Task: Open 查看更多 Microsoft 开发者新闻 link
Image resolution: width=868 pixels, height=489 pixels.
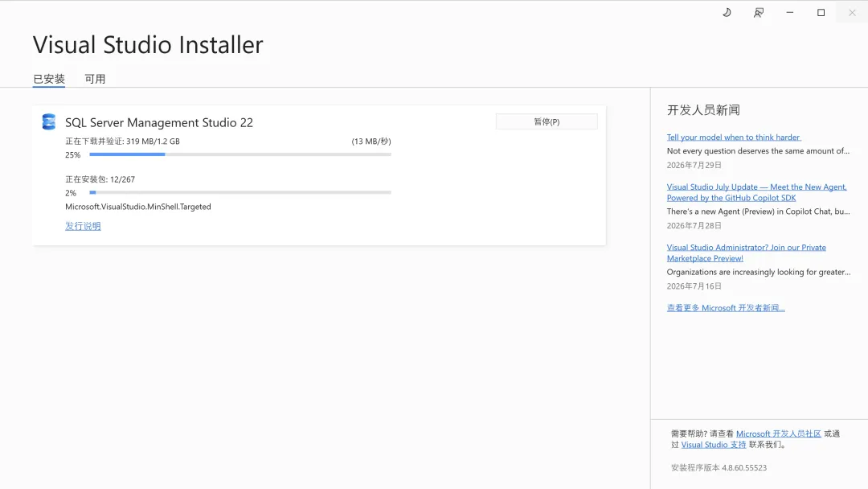Action: point(726,308)
